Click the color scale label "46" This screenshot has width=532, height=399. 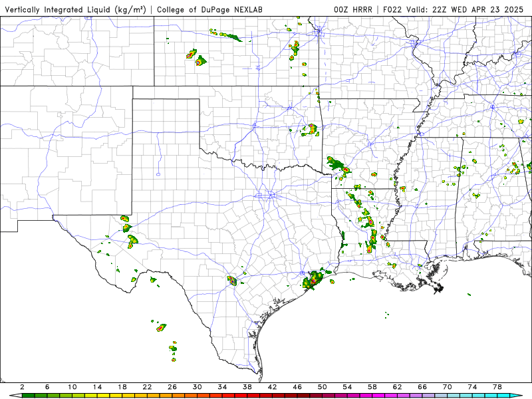coord(297,387)
